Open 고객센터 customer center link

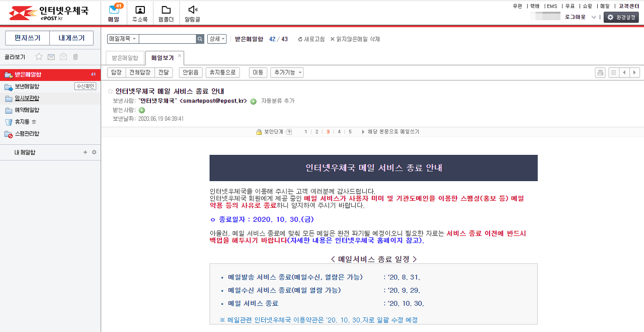point(629,6)
